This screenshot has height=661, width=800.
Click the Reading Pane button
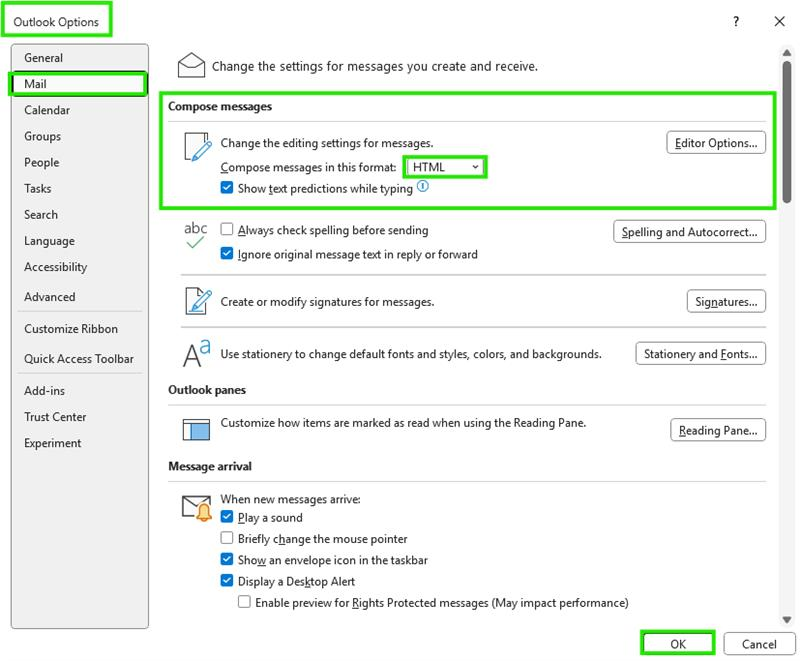coord(718,430)
